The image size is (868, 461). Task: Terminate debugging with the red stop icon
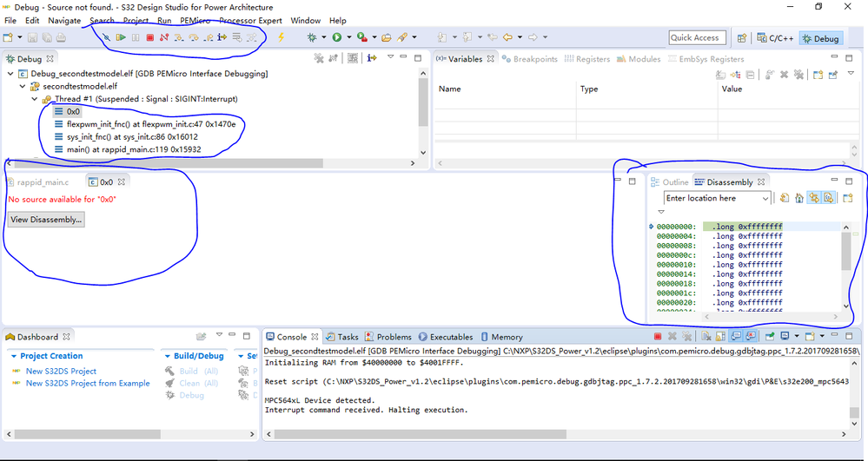coord(150,37)
